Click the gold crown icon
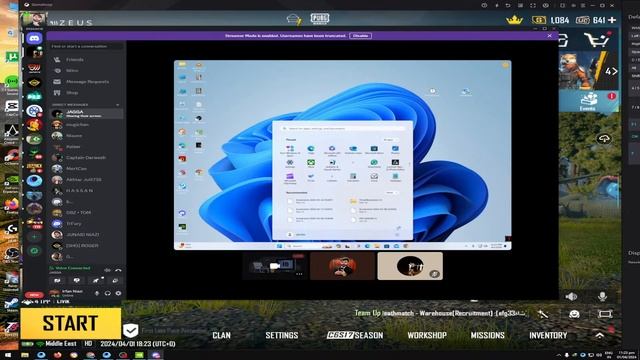This screenshot has width=640, height=360. point(514,19)
